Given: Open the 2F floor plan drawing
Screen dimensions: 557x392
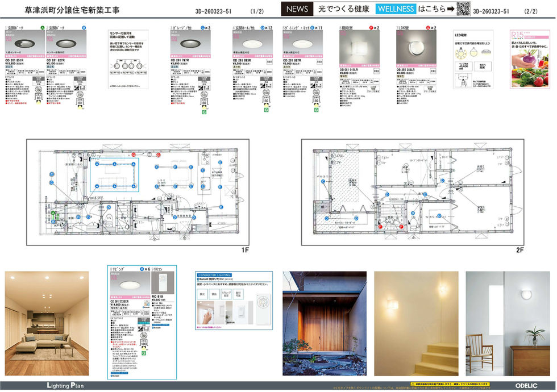Looking at the screenshot, I should pos(413,192).
